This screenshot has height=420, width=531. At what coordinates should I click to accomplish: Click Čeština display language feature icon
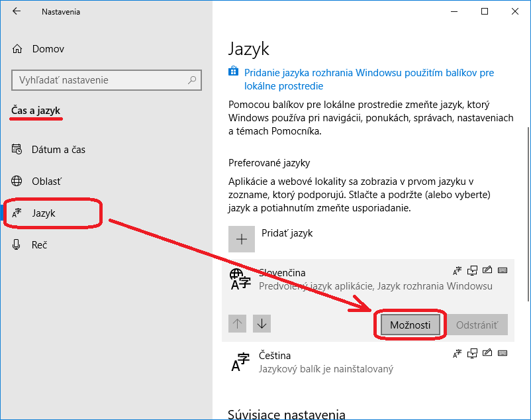pyautogui.click(x=457, y=353)
